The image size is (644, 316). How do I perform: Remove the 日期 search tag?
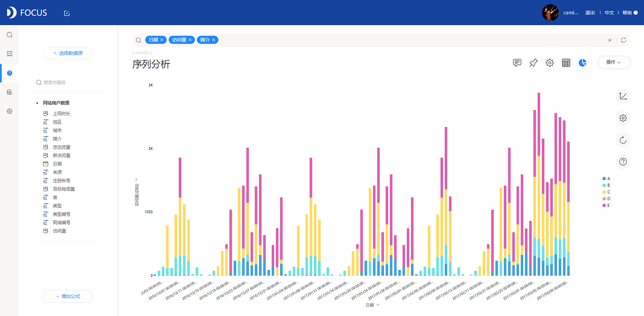click(x=162, y=40)
